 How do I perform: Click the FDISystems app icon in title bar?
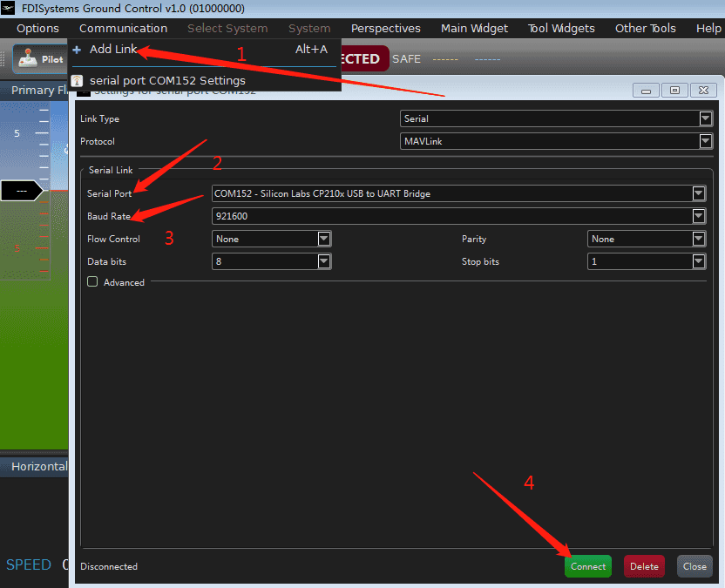[10, 9]
